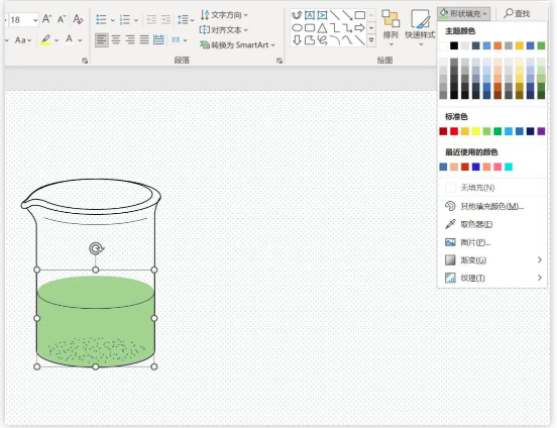
Task: Click Convert to SmartArt button
Action: coord(237,45)
